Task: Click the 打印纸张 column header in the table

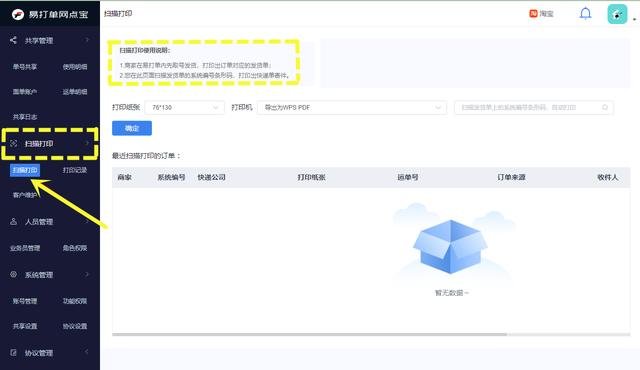Action: 311,177
